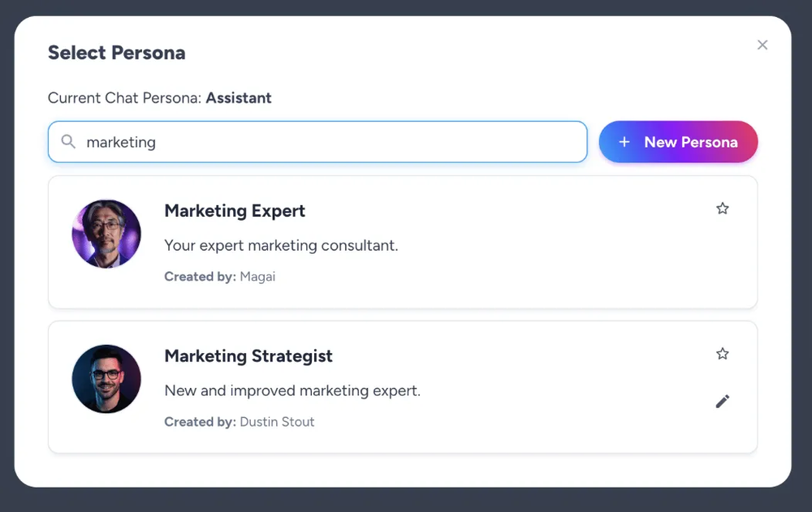Image resolution: width=812 pixels, height=512 pixels.
Task: Focus the persona search field containing 'marketing'
Action: click(325, 142)
